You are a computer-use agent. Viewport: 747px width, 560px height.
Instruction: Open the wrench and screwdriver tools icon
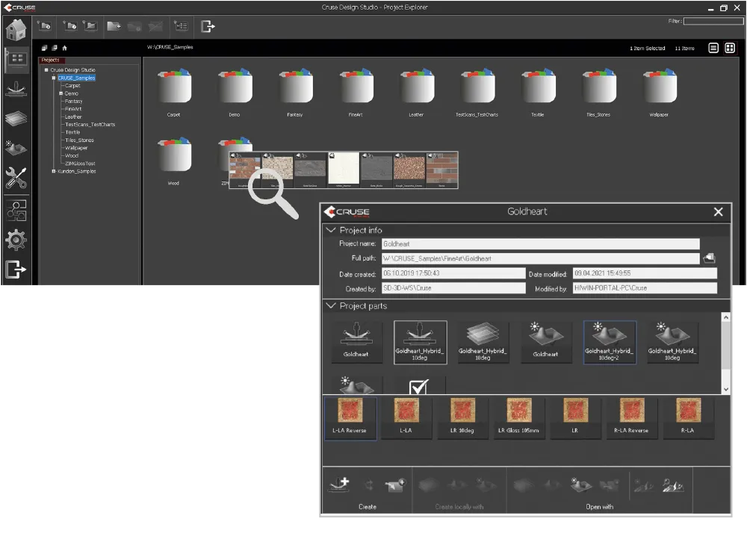16,178
